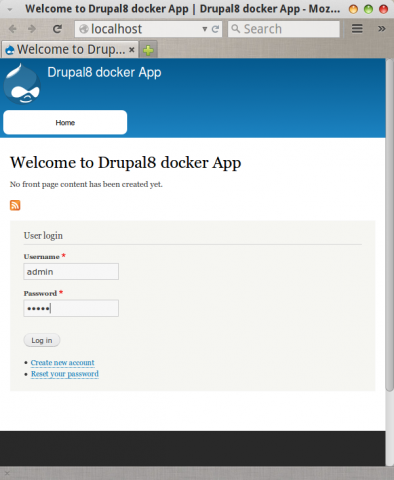Open the title bar window menu arrow
The height and width of the screenshot is (480, 394).
pyautogui.click(x=10, y=9)
